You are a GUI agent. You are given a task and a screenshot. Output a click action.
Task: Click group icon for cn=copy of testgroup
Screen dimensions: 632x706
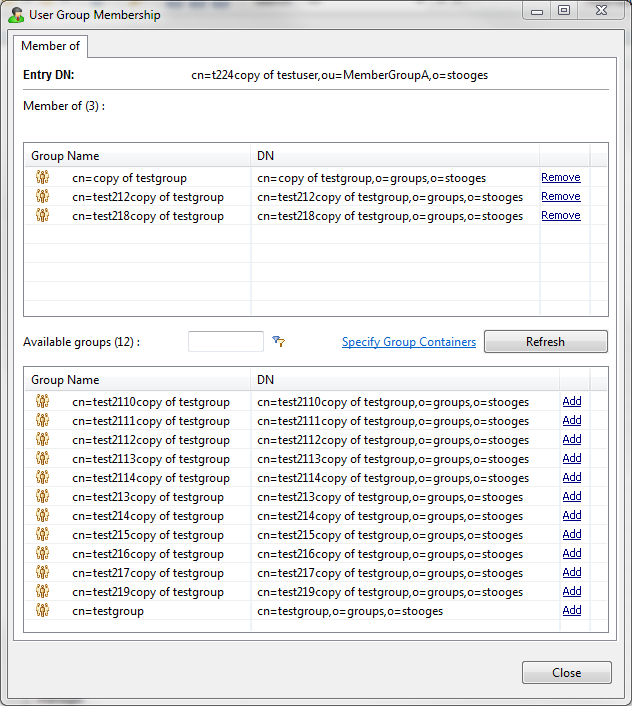coord(42,178)
